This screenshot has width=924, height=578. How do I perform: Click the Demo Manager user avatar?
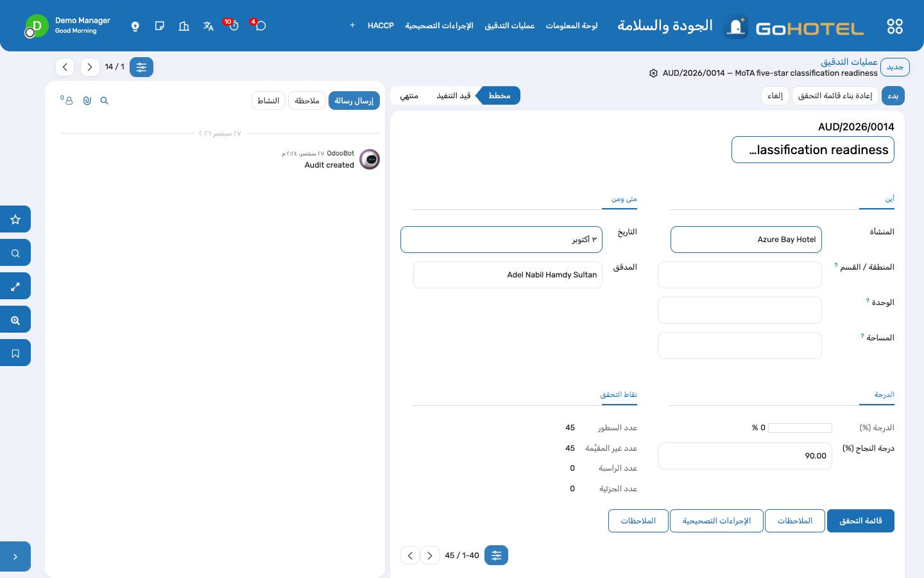click(x=37, y=26)
